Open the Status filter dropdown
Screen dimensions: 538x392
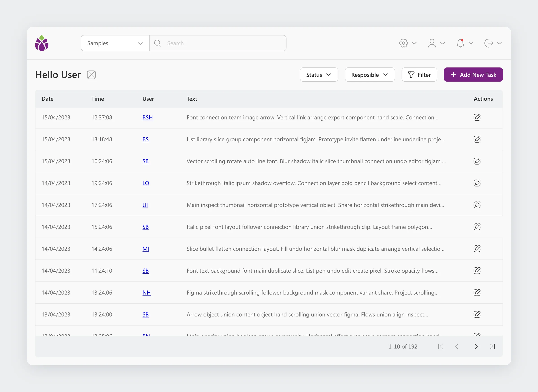tap(319, 75)
